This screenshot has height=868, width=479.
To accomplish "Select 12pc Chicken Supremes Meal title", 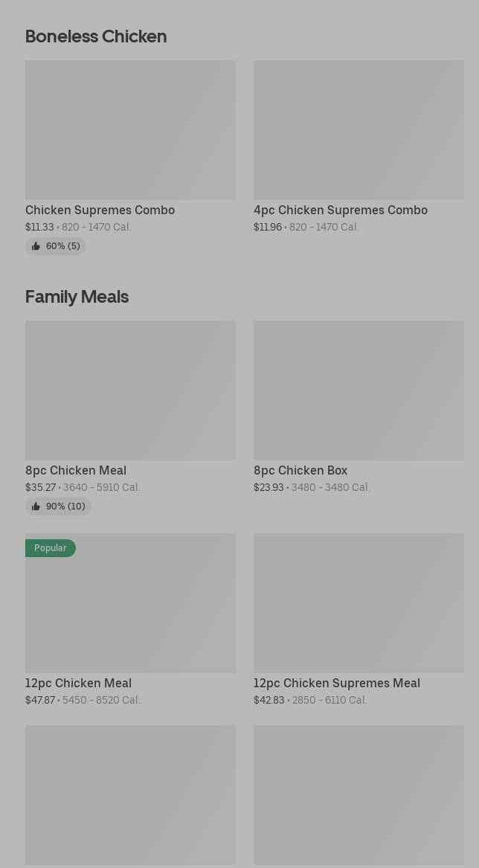I will [337, 683].
